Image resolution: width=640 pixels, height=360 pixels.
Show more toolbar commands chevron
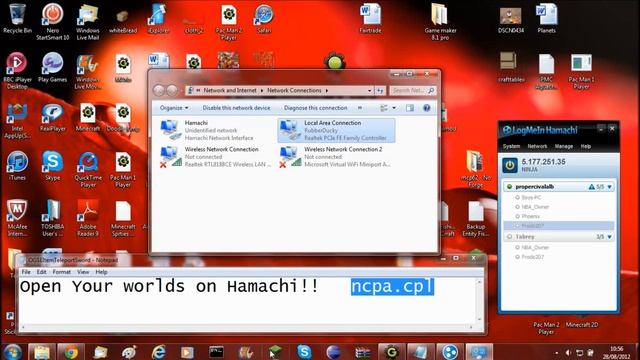tap(360, 108)
